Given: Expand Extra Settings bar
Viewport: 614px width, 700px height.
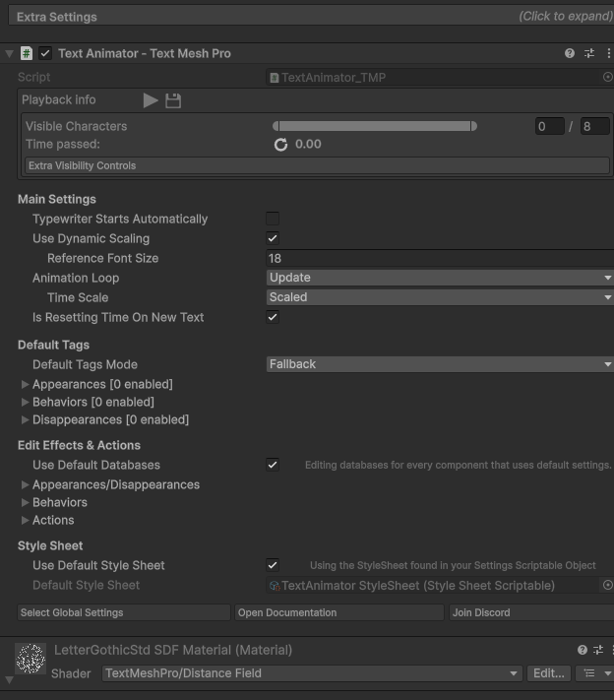Looking at the screenshot, I should click(x=311, y=17).
